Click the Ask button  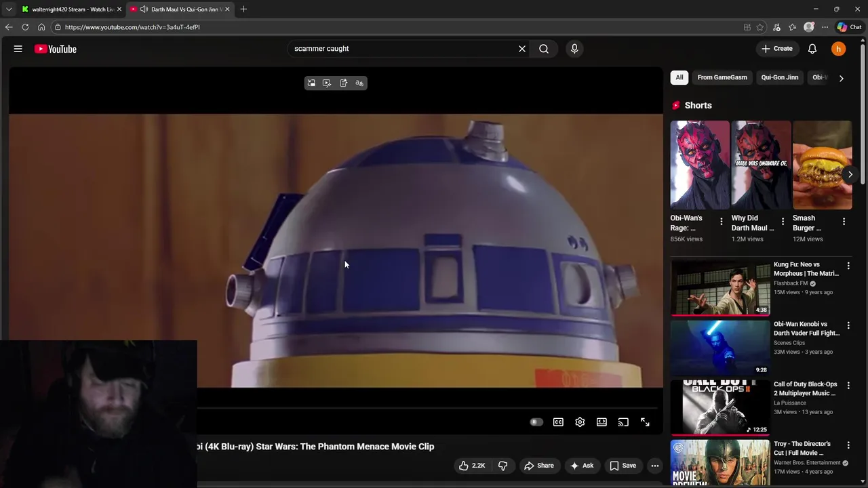[582, 466]
